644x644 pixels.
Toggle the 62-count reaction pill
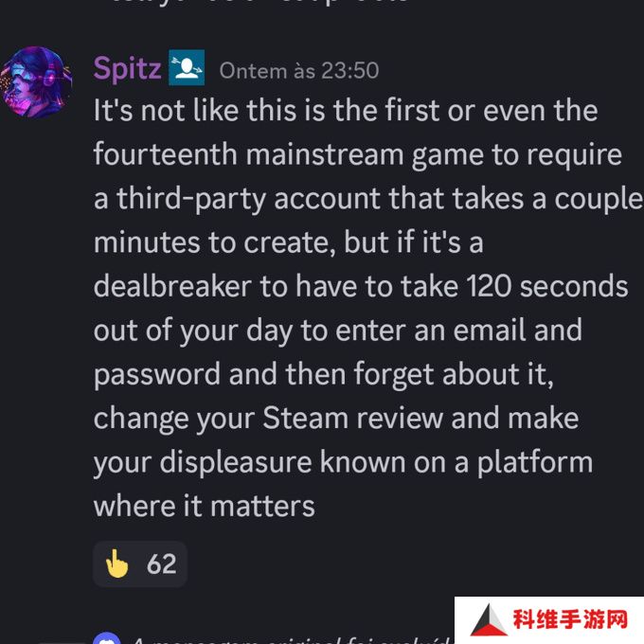[140, 563]
